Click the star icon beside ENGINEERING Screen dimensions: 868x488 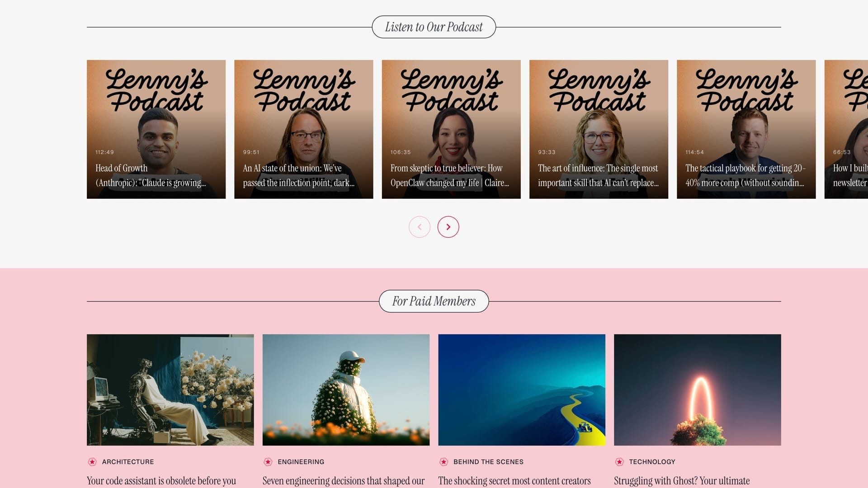pyautogui.click(x=268, y=462)
